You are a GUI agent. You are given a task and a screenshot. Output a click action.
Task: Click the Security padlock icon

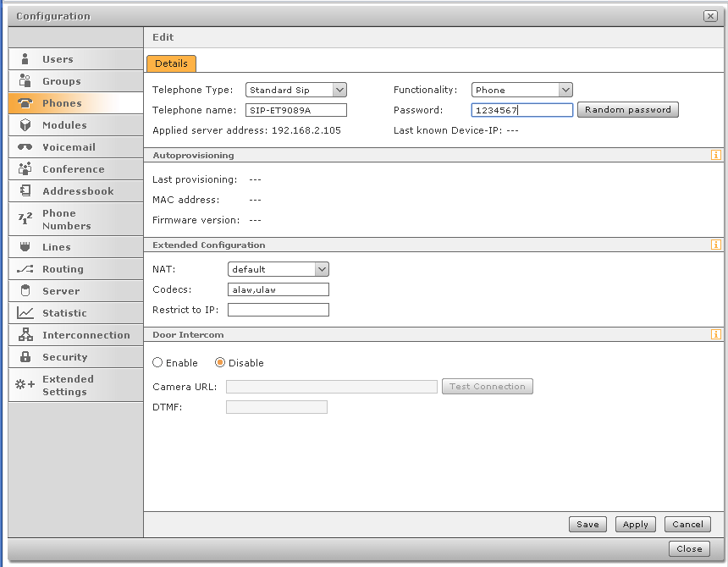25,357
